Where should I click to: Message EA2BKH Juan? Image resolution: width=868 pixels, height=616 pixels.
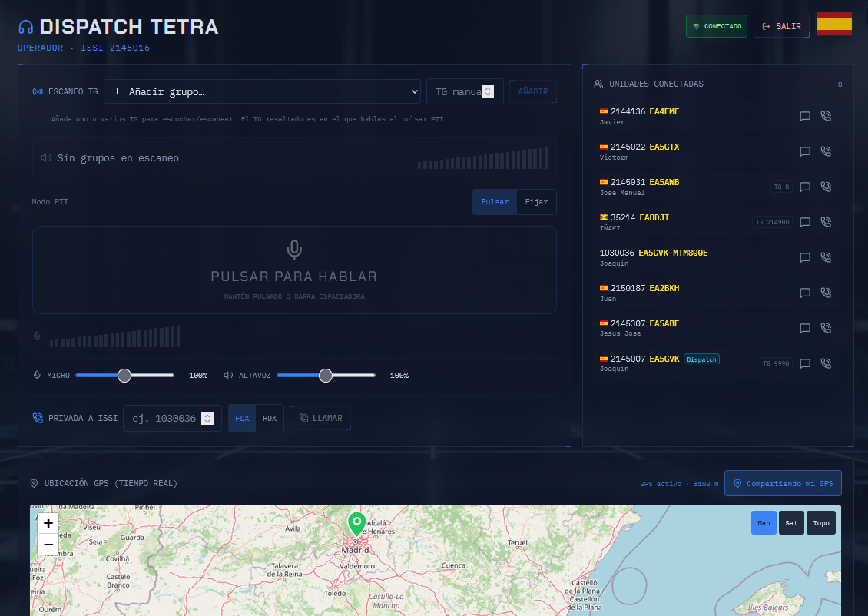click(x=805, y=293)
